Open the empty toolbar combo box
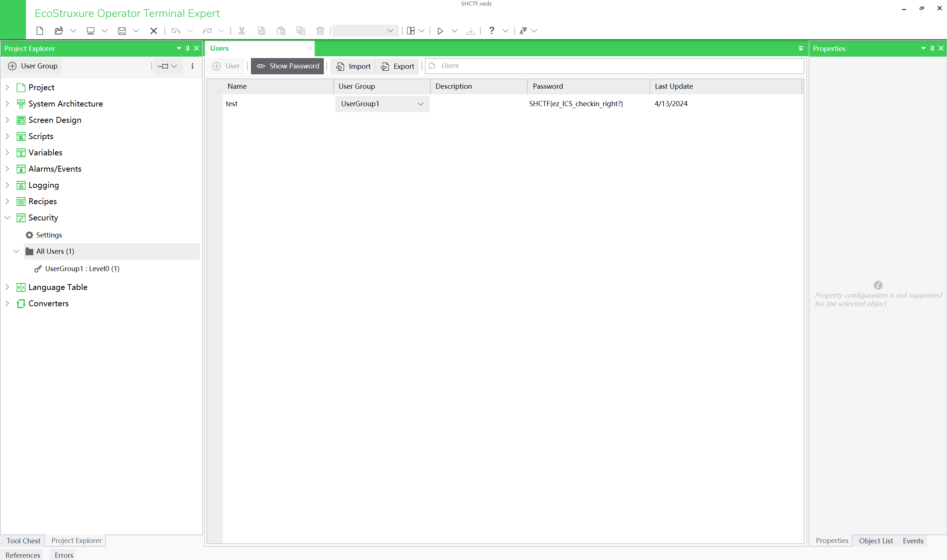 (365, 31)
